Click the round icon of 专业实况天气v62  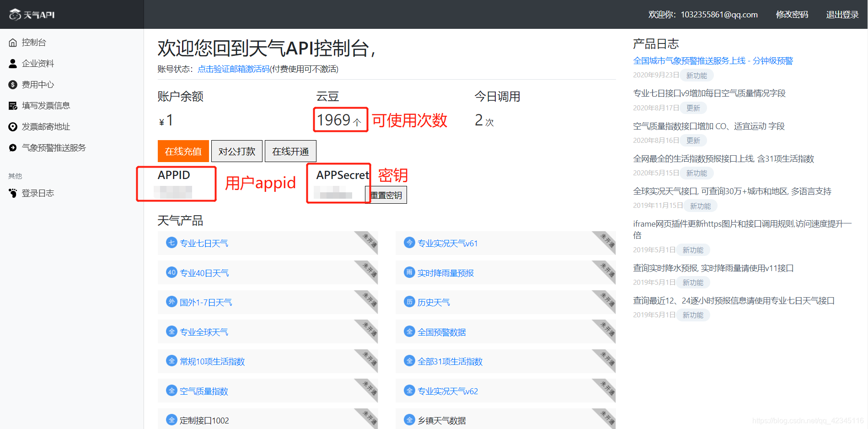(409, 391)
